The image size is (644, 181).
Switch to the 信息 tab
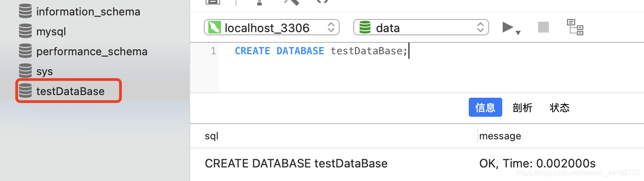(x=485, y=107)
